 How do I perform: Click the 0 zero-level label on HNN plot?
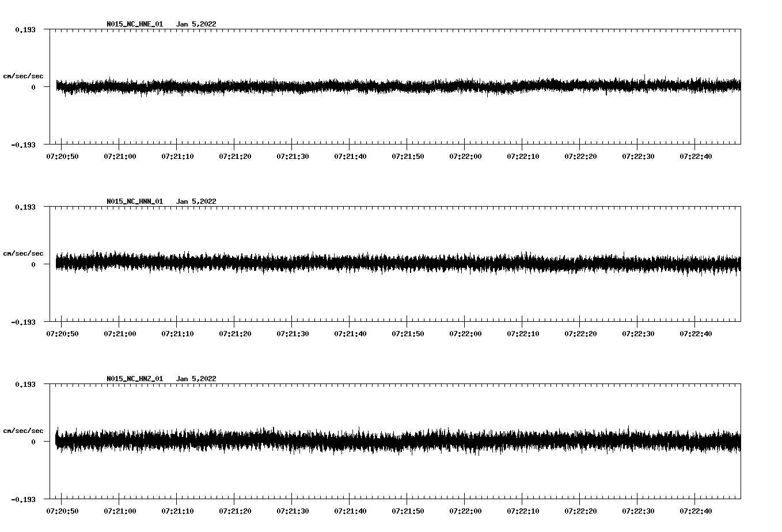33,265
